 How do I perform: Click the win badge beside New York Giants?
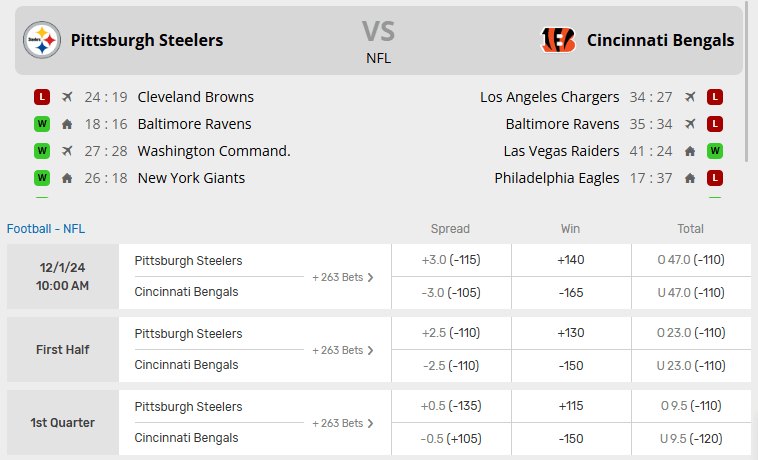coord(41,178)
